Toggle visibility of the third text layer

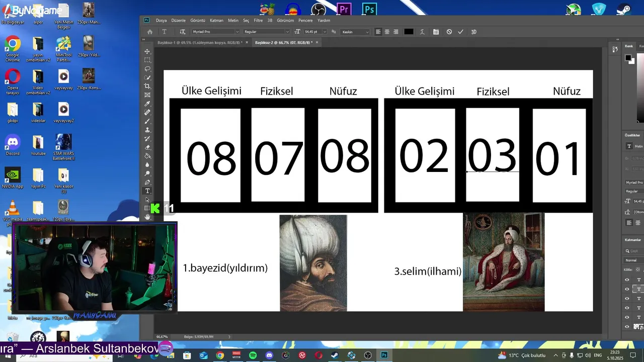coord(627,299)
